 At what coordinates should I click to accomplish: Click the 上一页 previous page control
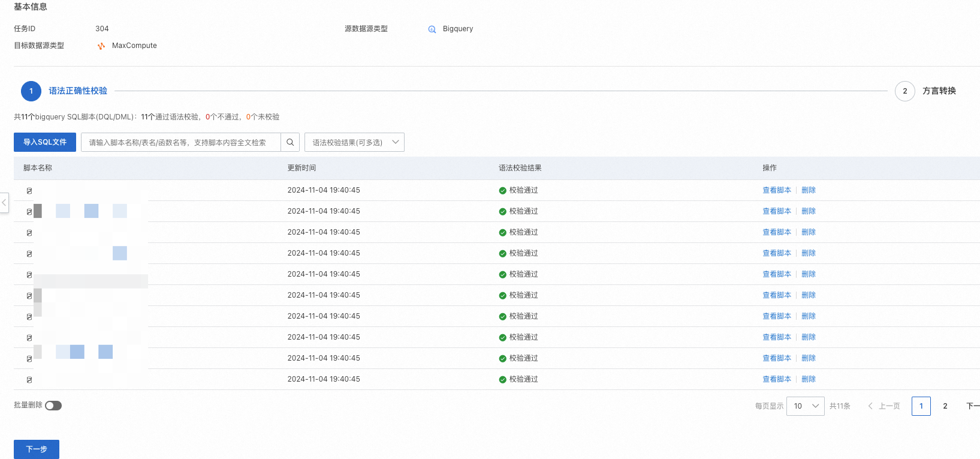[884, 406]
